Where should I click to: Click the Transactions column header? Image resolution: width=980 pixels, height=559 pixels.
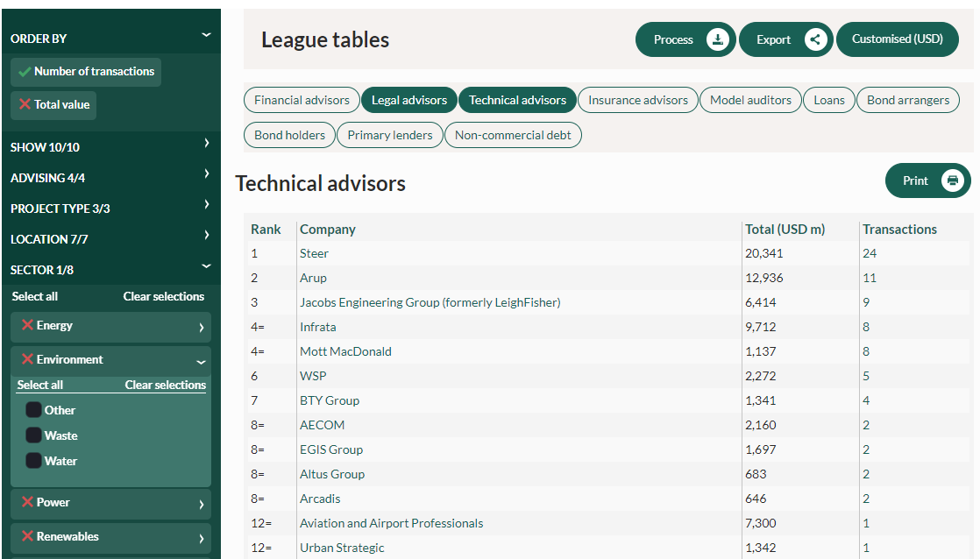899,230
